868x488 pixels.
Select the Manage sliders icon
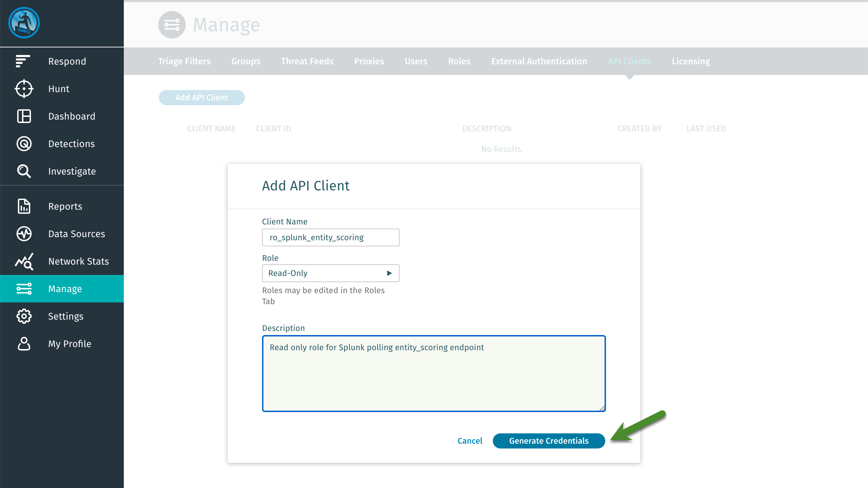coord(23,289)
